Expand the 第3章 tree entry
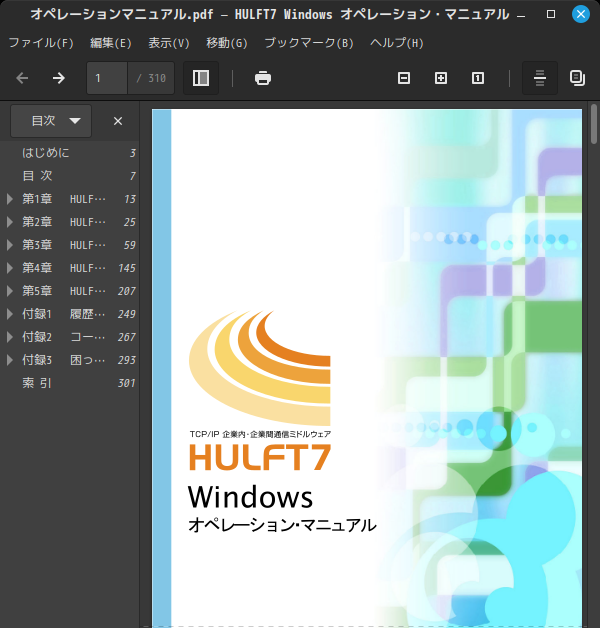Viewport: 600px width, 628px height. (x=10, y=245)
